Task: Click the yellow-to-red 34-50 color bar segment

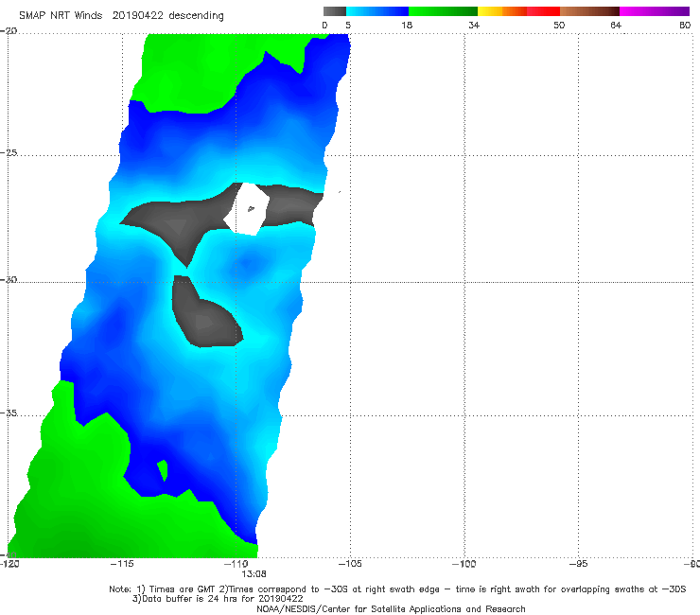Action: pos(518,11)
